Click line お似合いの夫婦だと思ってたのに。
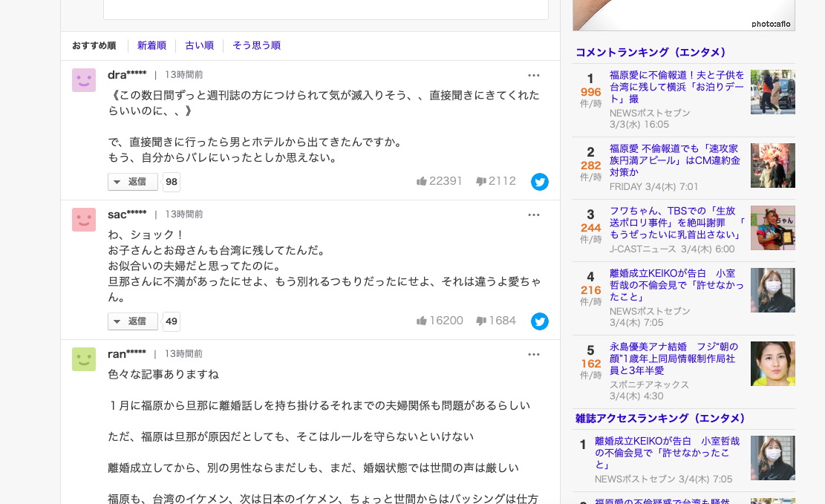 (196, 266)
